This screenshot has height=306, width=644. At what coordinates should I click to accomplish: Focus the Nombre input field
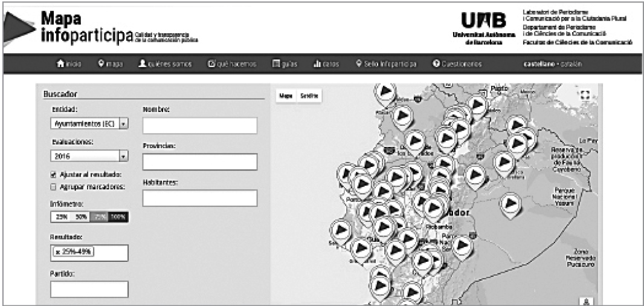click(x=200, y=125)
